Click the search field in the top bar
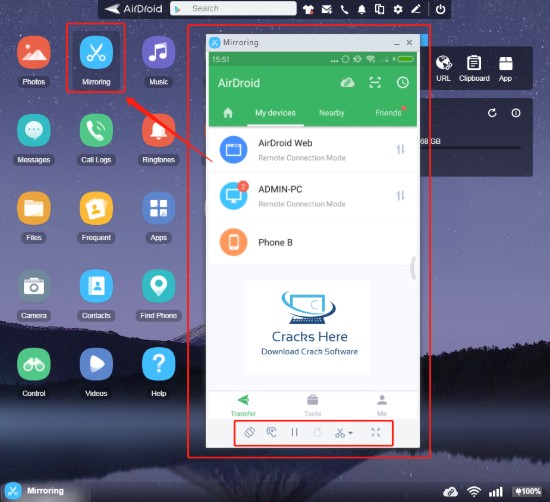Image resolution: width=550 pixels, height=502 pixels. (x=233, y=8)
